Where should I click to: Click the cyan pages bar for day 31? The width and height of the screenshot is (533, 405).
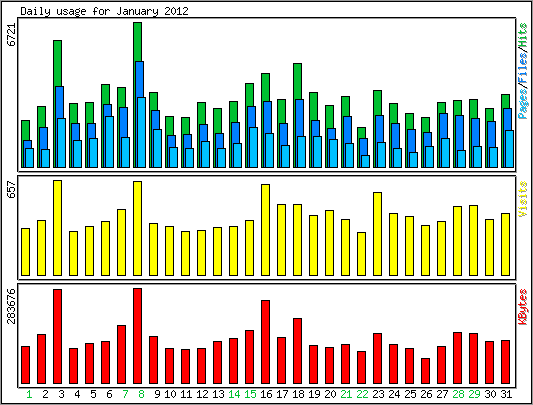(509, 149)
